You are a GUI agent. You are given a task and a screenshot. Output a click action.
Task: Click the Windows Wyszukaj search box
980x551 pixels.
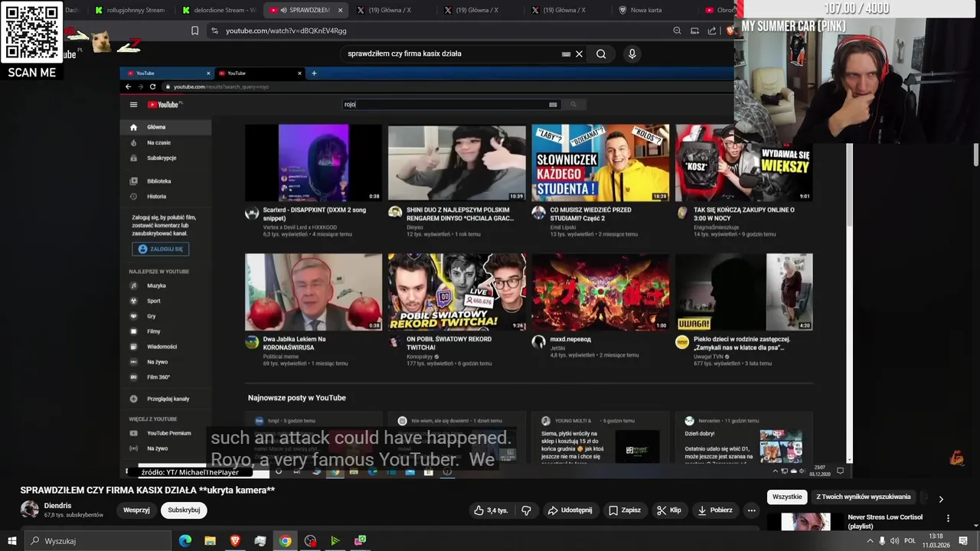tap(98, 541)
